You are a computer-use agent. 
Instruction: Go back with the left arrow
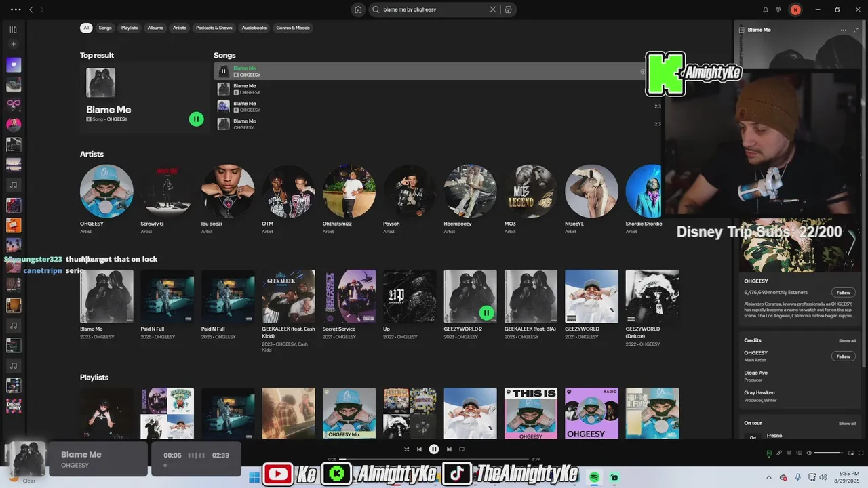pos(31,9)
